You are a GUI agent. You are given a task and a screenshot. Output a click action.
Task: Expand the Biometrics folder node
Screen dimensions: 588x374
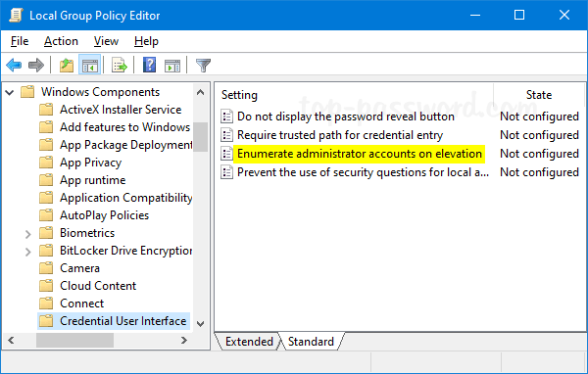[28, 234]
